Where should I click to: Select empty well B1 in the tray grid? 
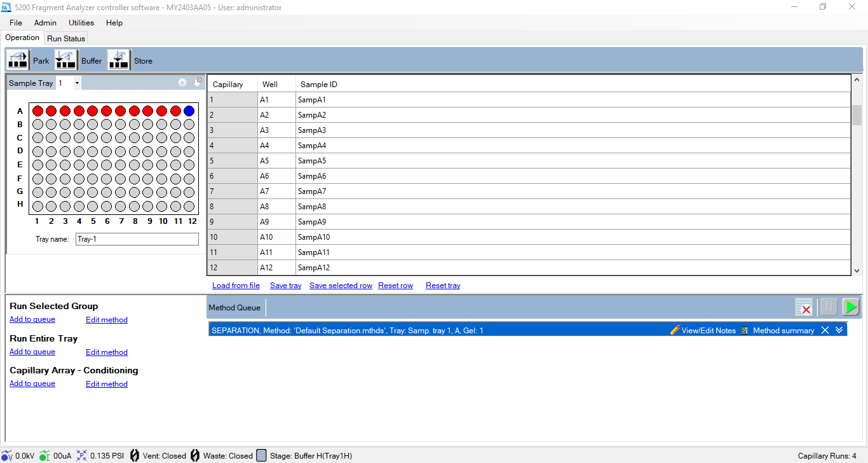click(37, 125)
